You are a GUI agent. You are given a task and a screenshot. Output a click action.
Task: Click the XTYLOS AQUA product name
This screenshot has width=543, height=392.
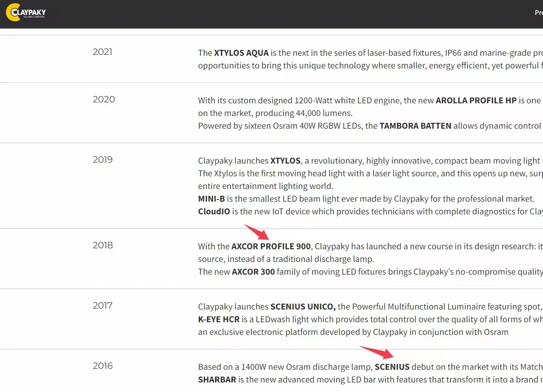pos(241,53)
